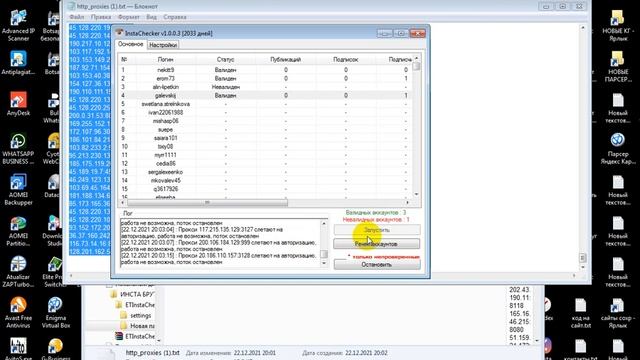Select ETInstaChe folder in Explorer tree
Viewport: 640px width, 360px height.
(x=136, y=304)
